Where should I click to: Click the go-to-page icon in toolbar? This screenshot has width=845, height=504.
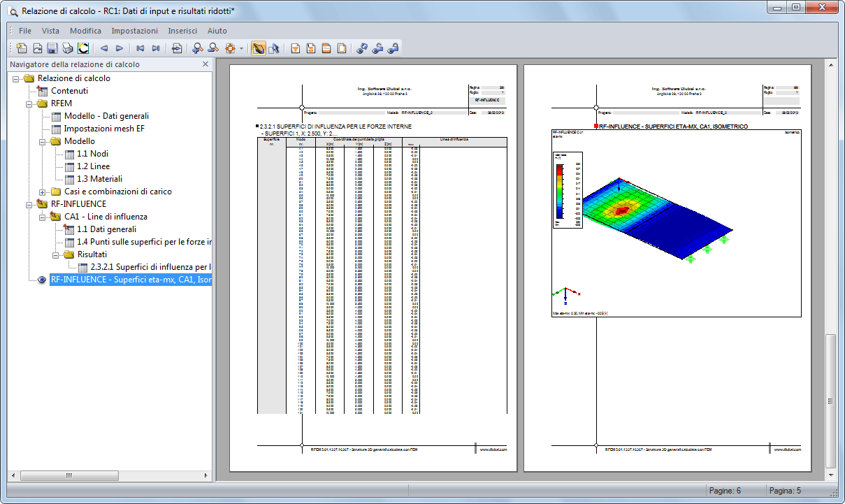pos(177,48)
